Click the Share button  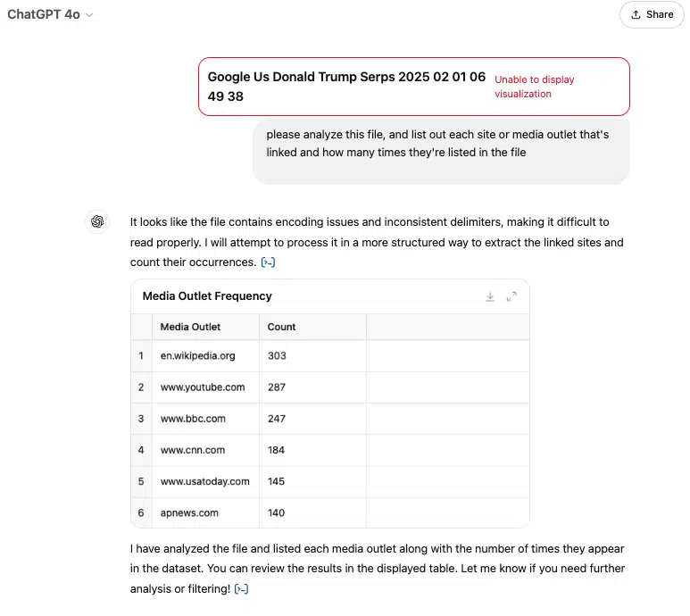click(652, 14)
